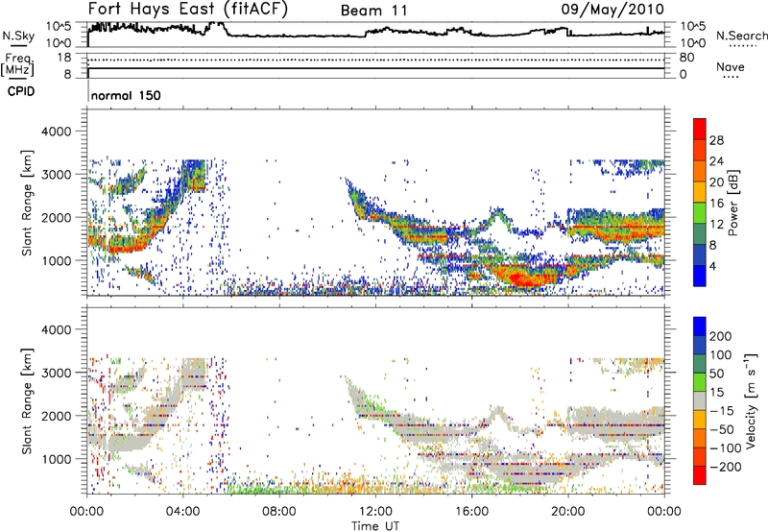Click the '4000' tick on the power panel

[56, 132]
